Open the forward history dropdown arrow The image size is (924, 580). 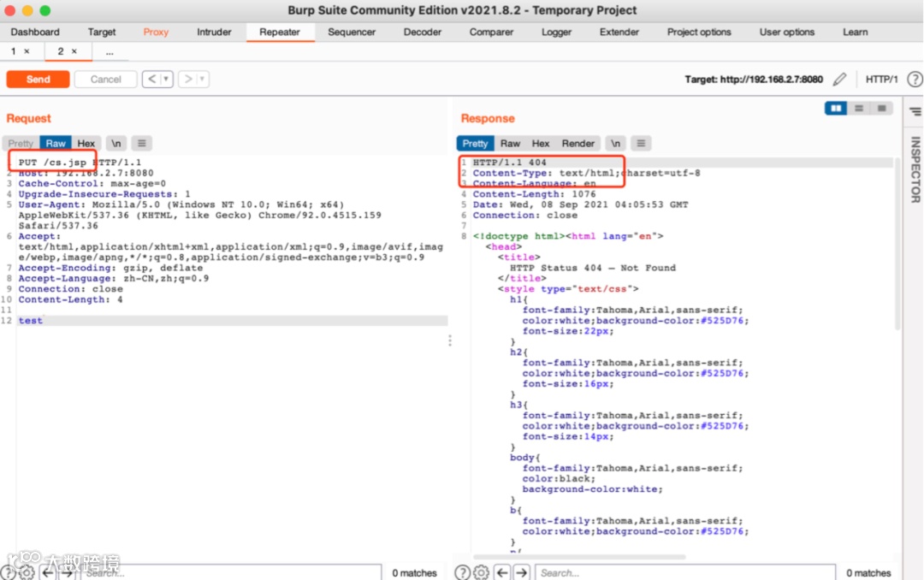click(202, 79)
